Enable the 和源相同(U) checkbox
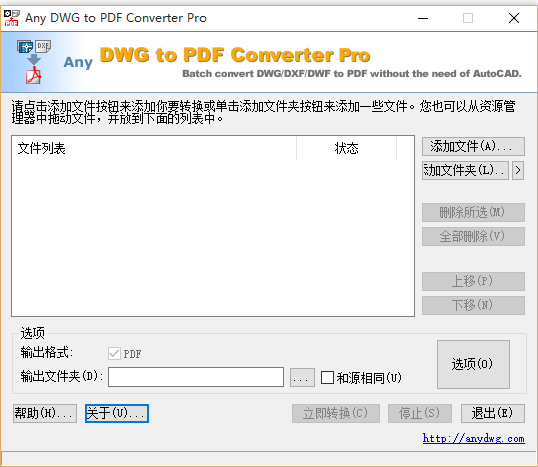Viewport: 538px width, 467px height. coord(327,377)
